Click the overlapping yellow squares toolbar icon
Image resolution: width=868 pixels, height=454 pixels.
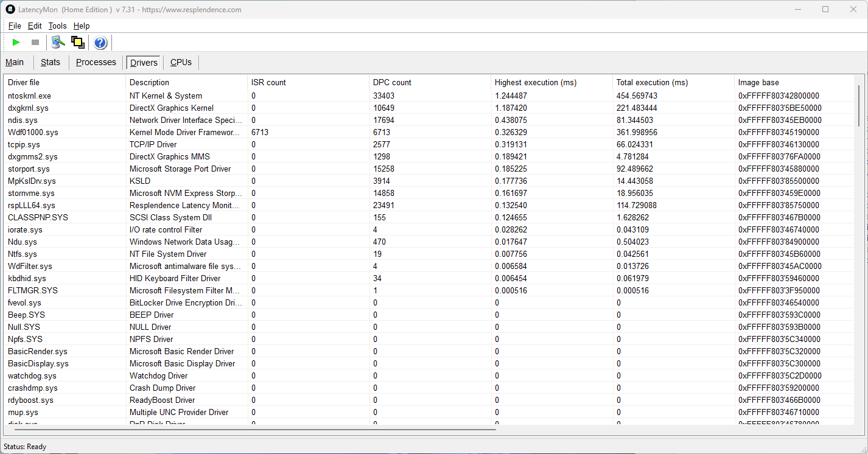pyautogui.click(x=77, y=42)
